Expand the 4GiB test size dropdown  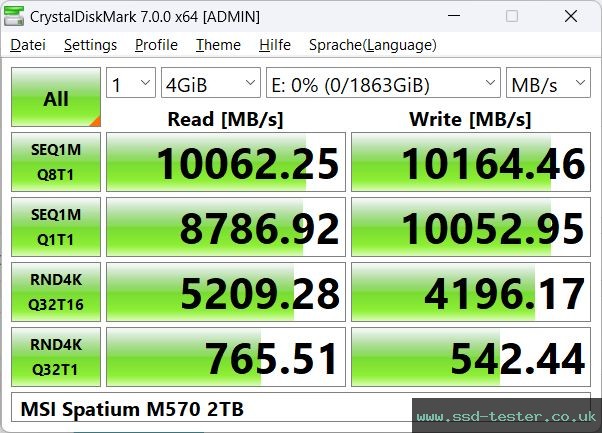pyautogui.click(x=211, y=83)
